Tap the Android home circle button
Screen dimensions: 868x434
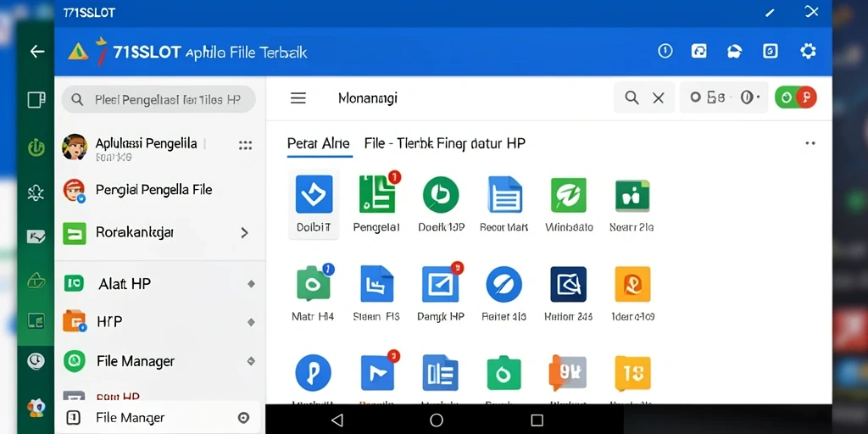[437, 420]
